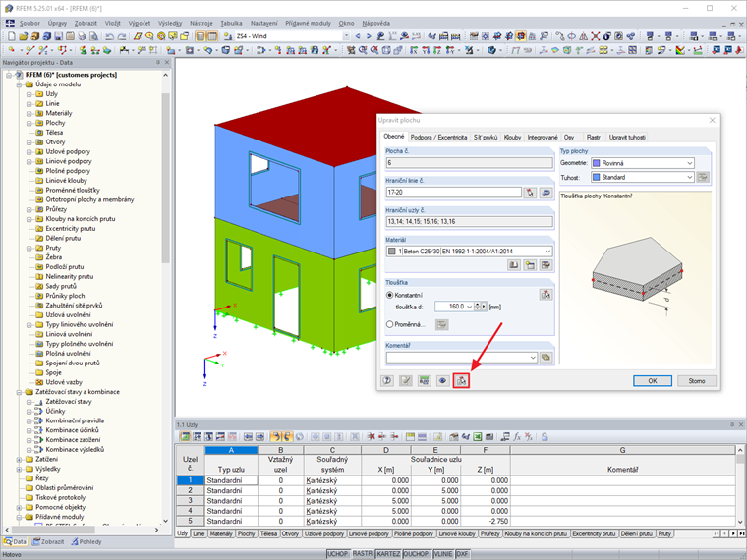
Task: Click the help icon in Upravit plochu dialog
Action: pos(387,381)
